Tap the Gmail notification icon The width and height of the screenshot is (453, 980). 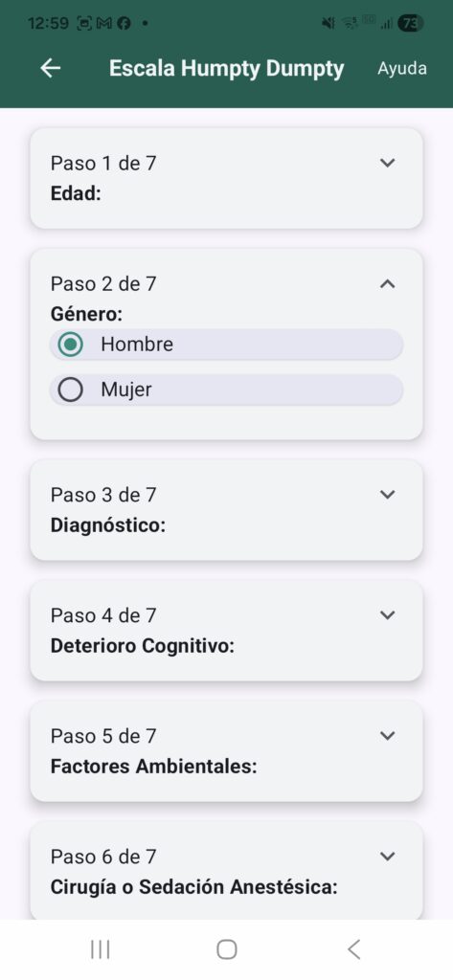105,23
